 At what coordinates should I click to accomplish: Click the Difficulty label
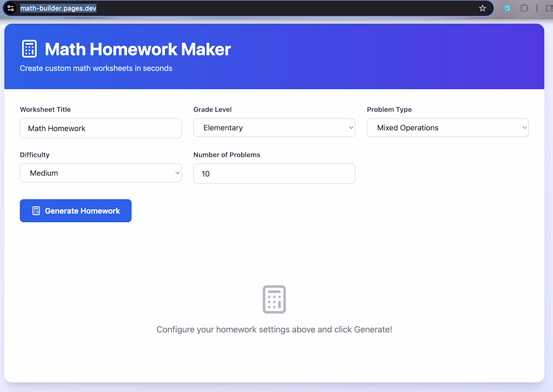click(x=35, y=155)
